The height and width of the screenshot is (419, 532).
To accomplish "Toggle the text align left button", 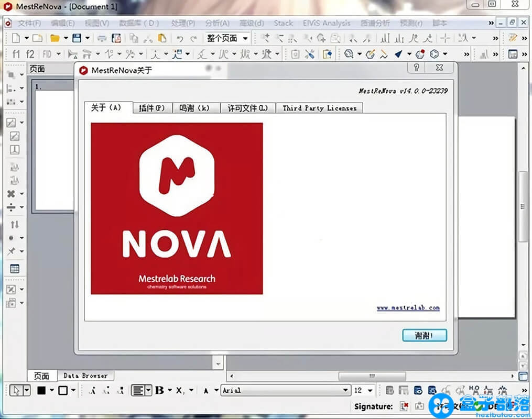I will click(x=138, y=390).
